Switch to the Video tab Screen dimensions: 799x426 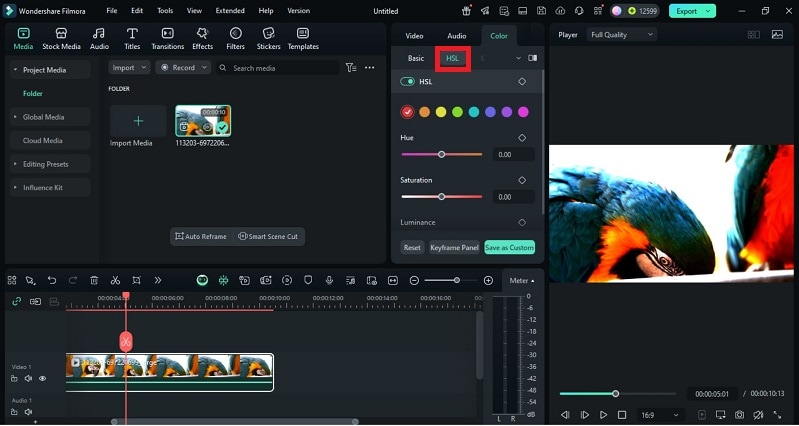coord(414,36)
